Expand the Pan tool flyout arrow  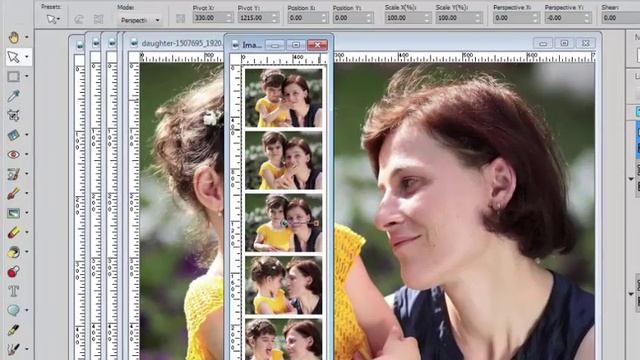[x=27, y=37]
